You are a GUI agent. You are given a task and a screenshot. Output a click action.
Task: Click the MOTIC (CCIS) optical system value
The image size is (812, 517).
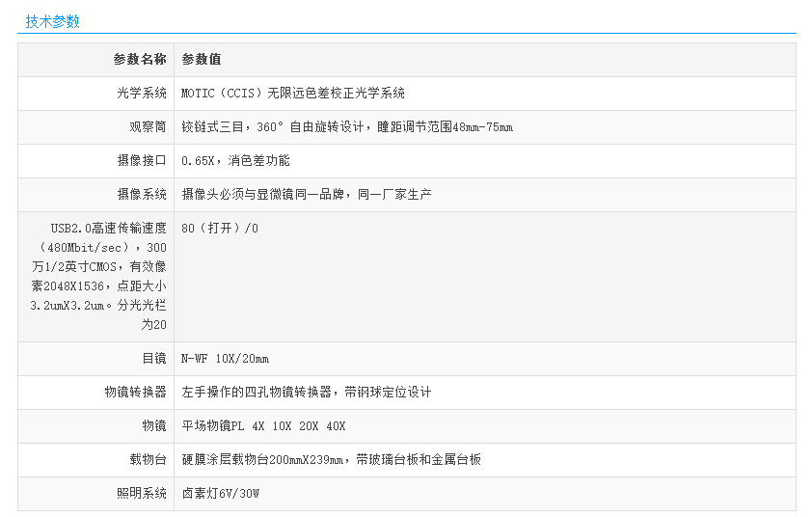(x=293, y=94)
